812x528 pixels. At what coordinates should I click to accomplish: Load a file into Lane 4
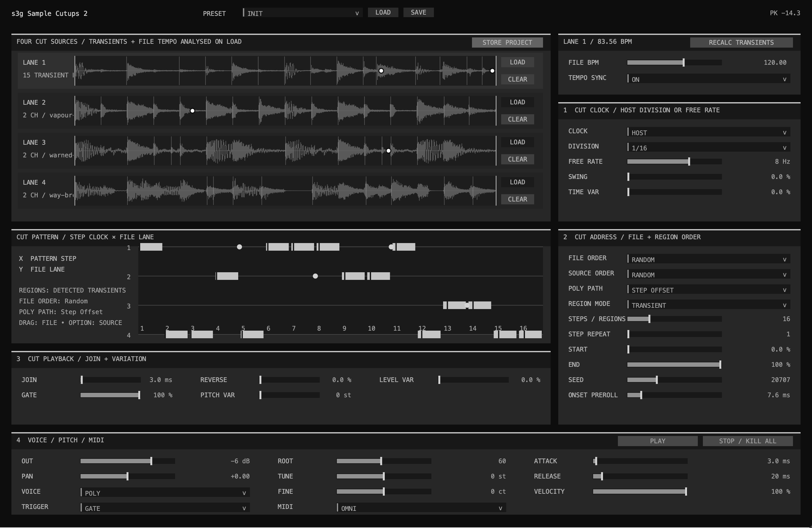tap(517, 182)
